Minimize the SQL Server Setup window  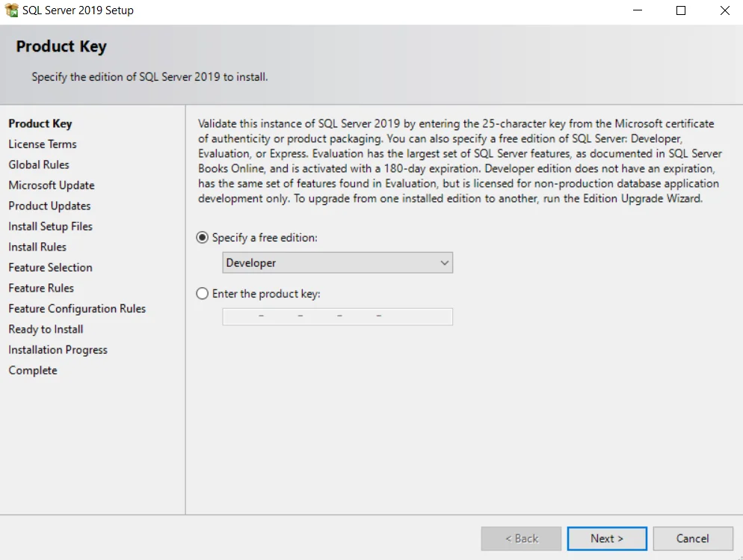pos(638,11)
